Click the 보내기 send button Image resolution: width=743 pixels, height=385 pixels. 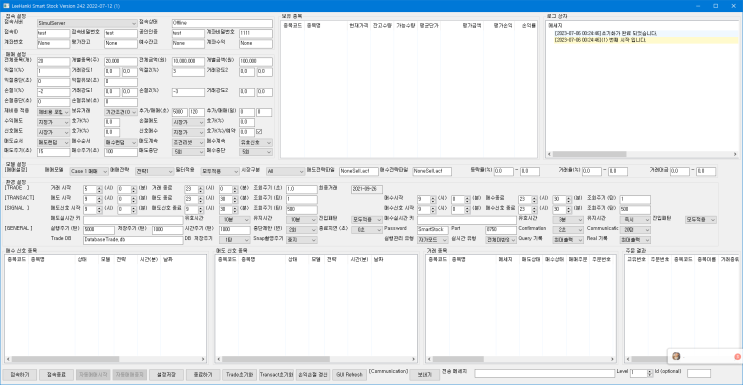pyautogui.click(x=424, y=374)
